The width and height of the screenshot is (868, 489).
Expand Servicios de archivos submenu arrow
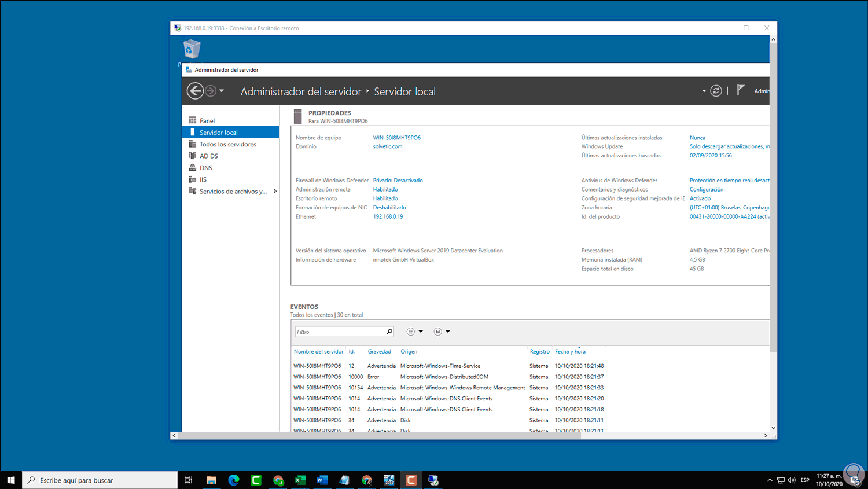(275, 191)
